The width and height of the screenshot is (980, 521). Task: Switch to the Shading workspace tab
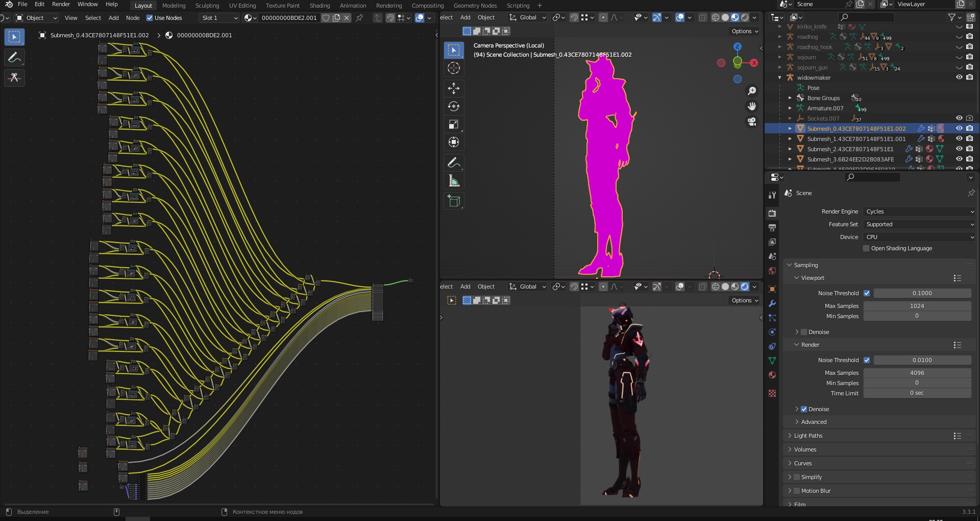tap(320, 6)
